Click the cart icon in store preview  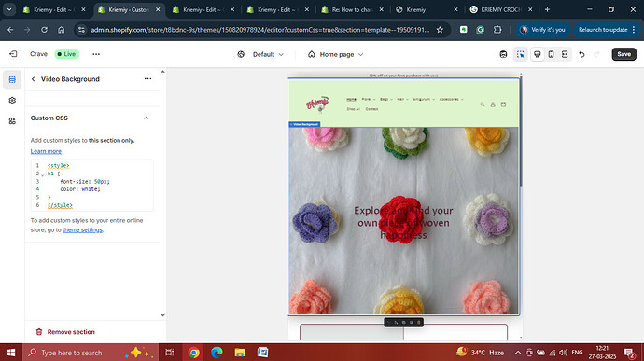[503, 104]
